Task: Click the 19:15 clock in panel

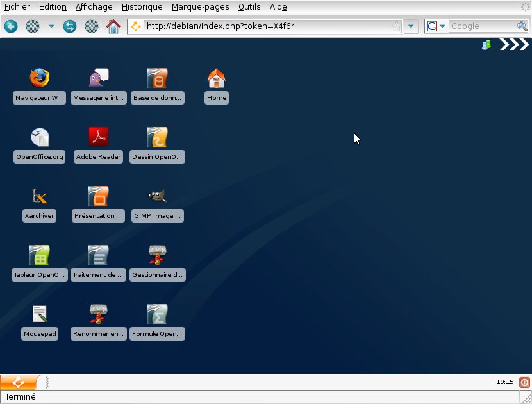Action: point(504,382)
